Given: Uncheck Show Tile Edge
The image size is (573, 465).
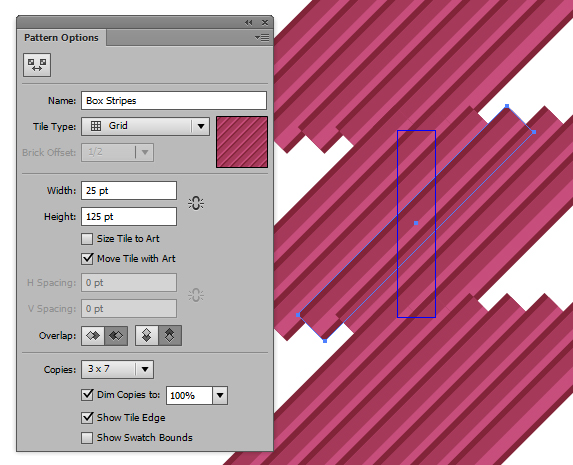Looking at the screenshot, I should click(87, 418).
